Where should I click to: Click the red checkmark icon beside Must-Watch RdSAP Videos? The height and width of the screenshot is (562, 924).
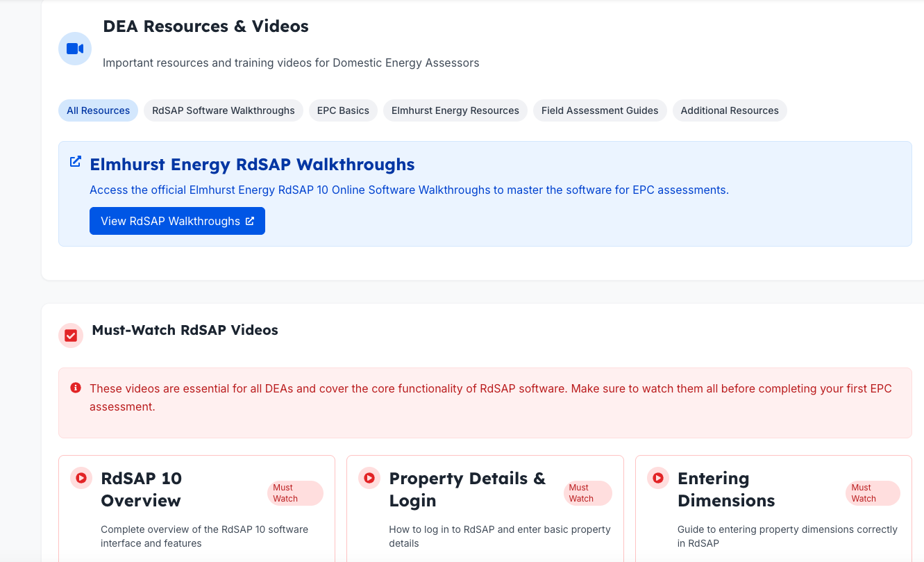71,336
